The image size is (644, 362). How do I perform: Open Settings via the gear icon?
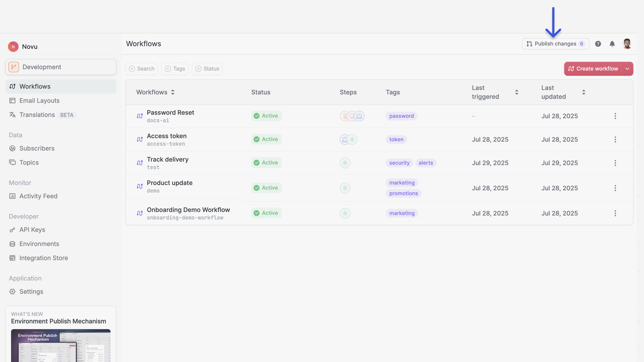tap(13, 292)
